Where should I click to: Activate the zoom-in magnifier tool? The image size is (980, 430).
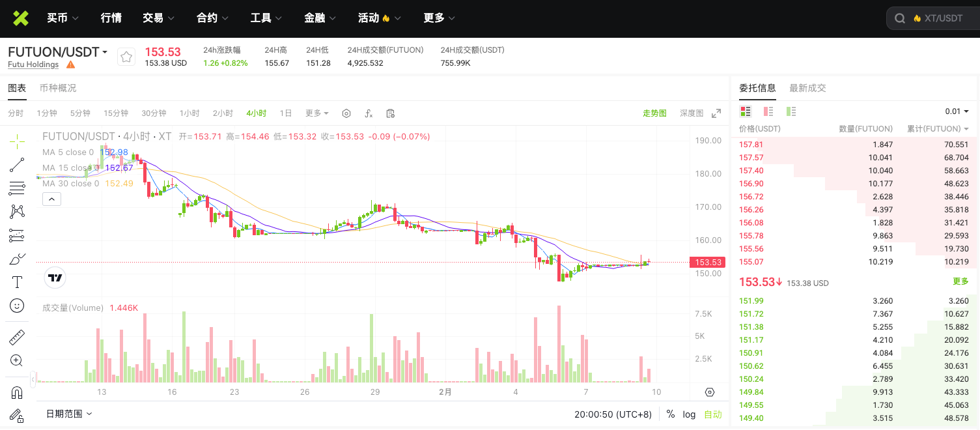tap(17, 360)
